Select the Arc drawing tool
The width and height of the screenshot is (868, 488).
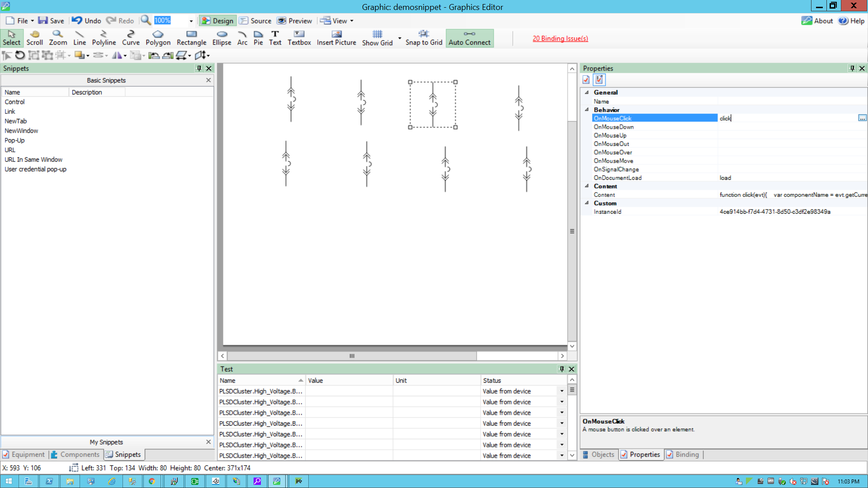coord(242,38)
